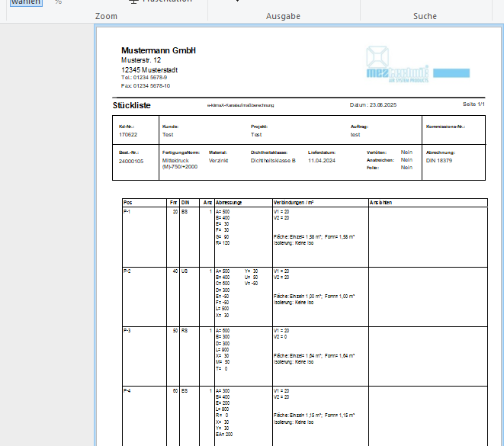This screenshot has height=446, width=504.
Task: Click the meztechnik logo in the report
Action: point(418,65)
